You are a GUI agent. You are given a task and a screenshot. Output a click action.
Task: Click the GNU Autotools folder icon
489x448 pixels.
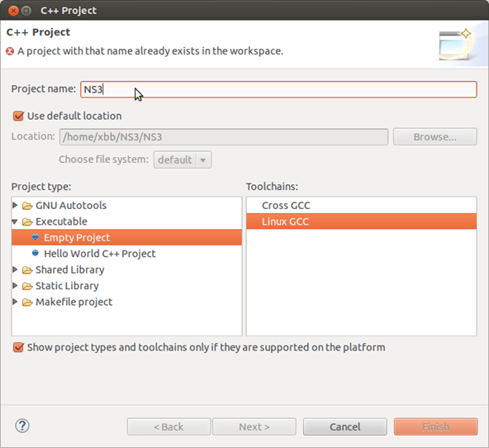pyautogui.click(x=27, y=206)
